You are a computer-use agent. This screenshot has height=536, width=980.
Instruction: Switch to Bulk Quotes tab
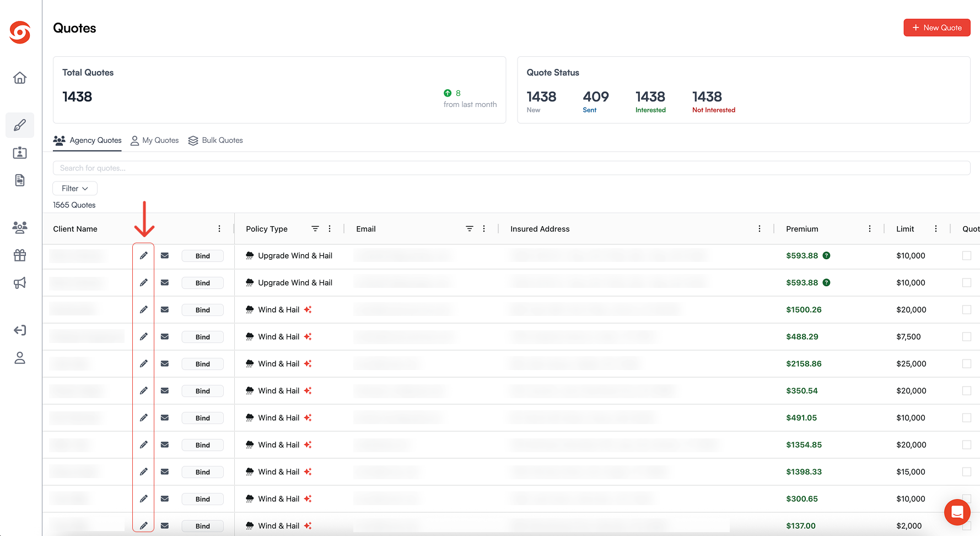[215, 140]
